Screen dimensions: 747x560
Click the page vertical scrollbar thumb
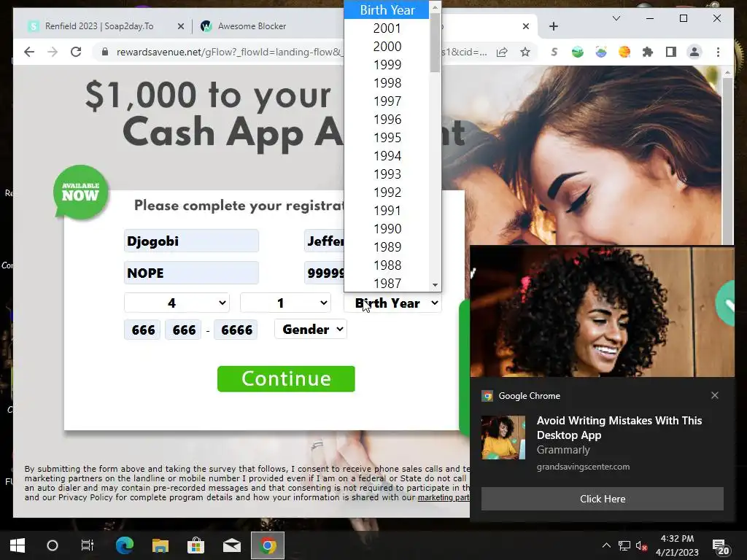(727, 162)
